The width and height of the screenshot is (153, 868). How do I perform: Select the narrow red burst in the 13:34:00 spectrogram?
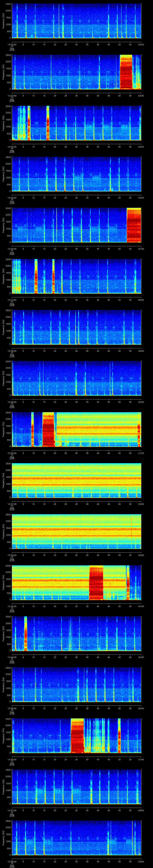pos(26,633)
